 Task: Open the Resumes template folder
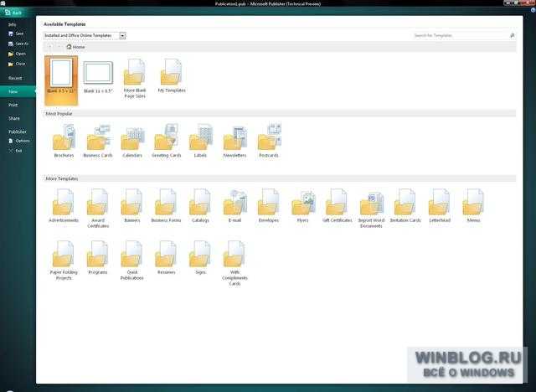pyautogui.click(x=166, y=258)
